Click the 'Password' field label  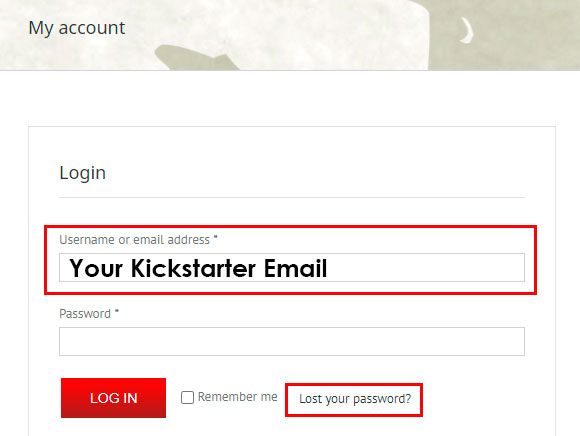(85, 314)
